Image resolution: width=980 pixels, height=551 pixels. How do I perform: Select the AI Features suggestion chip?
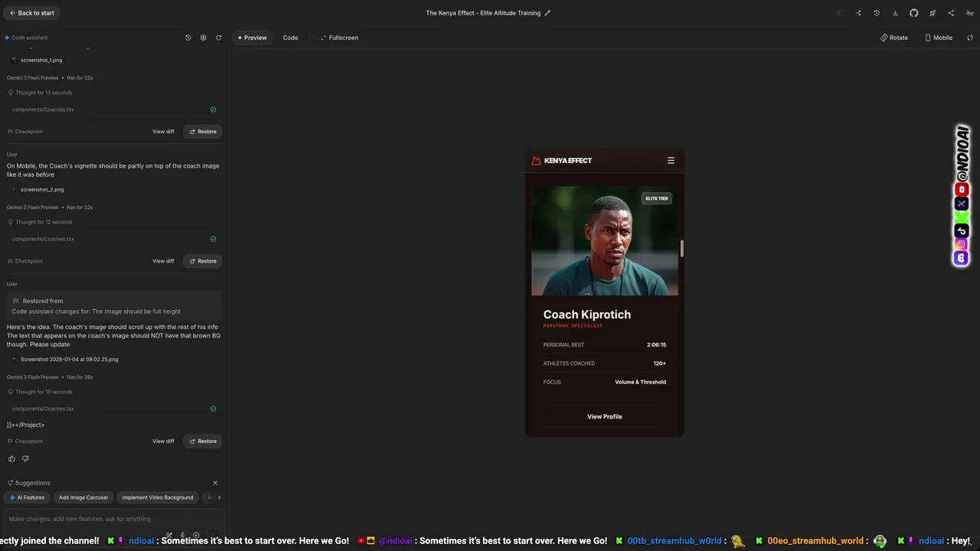click(28, 497)
